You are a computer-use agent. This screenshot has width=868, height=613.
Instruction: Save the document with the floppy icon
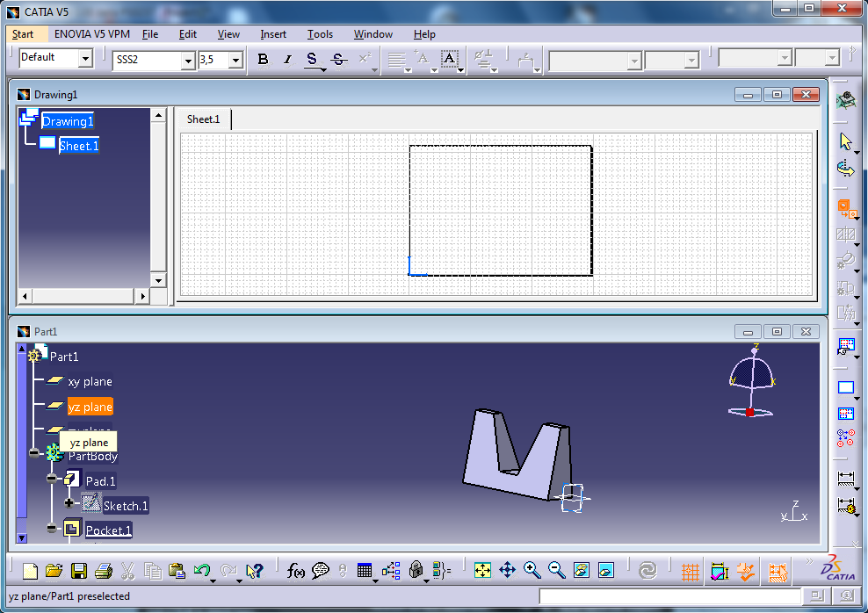click(78, 570)
